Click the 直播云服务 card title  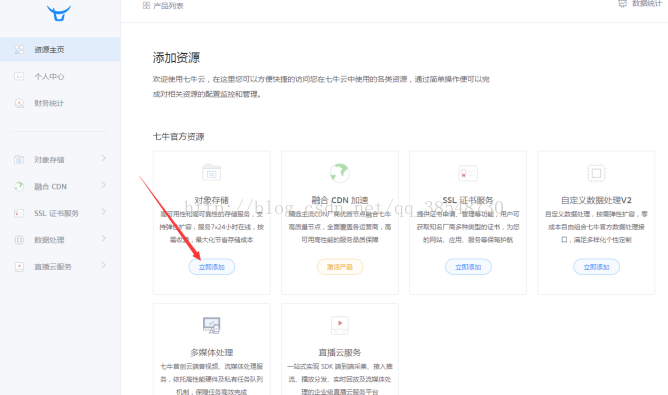[340, 352]
